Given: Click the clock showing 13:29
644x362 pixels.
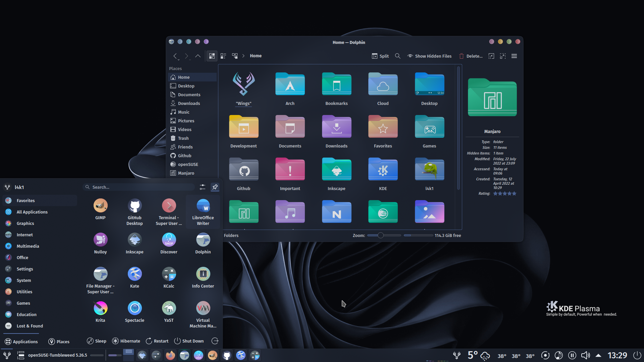Looking at the screenshot, I should (x=617, y=355).
